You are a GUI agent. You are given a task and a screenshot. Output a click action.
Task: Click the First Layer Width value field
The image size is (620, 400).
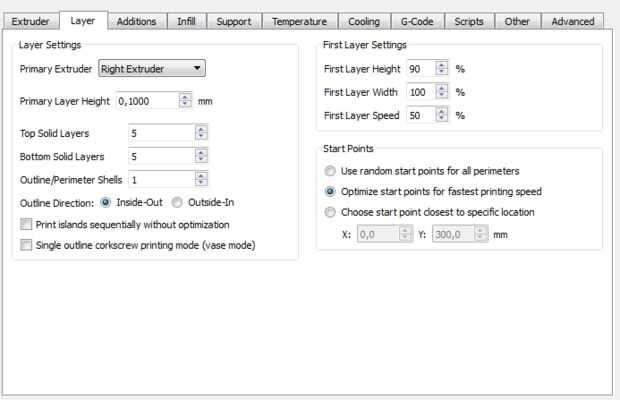(419, 91)
